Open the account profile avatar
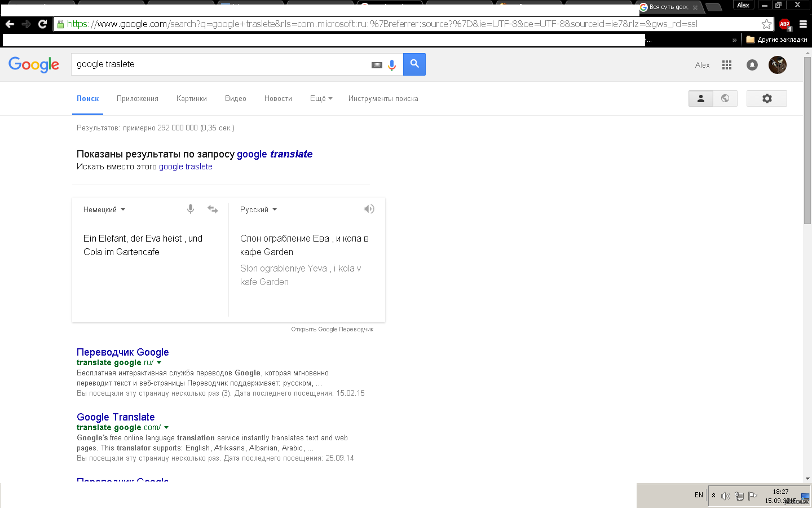The height and width of the screenshot is (508, 812). 778,65
